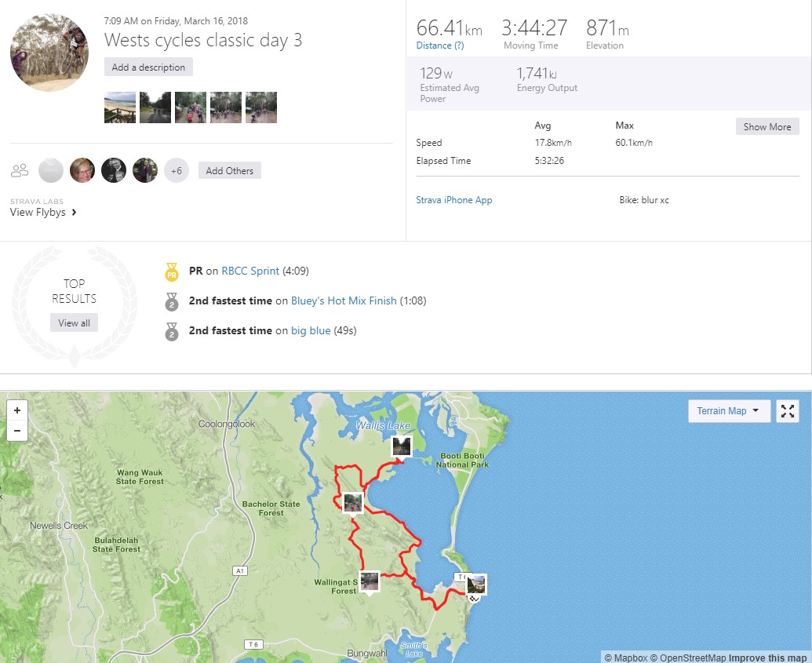This screenshot has height=663, width=812.
Task: Click the gold PR medal icon
Action: [171, 272]
